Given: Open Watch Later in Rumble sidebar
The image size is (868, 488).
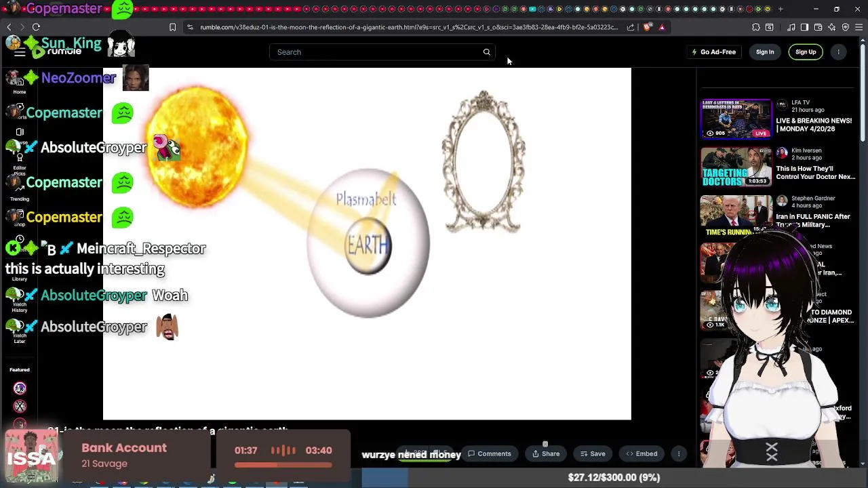Looking at the screenshot, I should [20, 333].
